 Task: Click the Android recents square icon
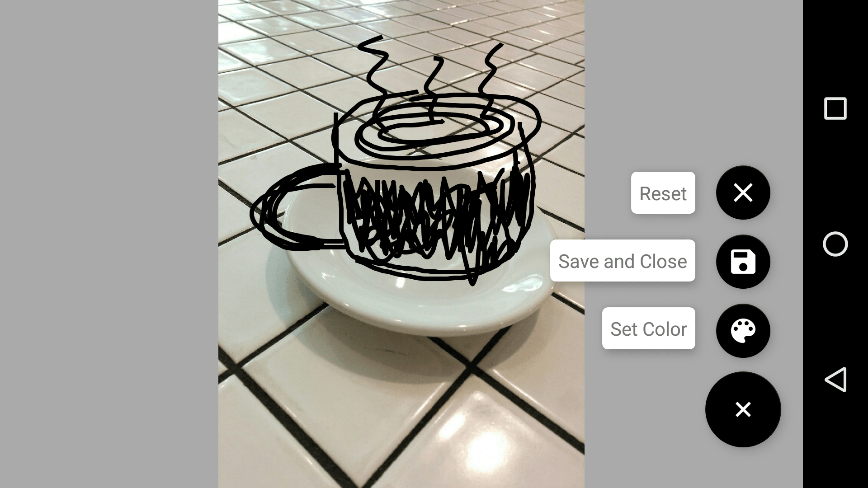pyautogui.click(x=835, y=108)
